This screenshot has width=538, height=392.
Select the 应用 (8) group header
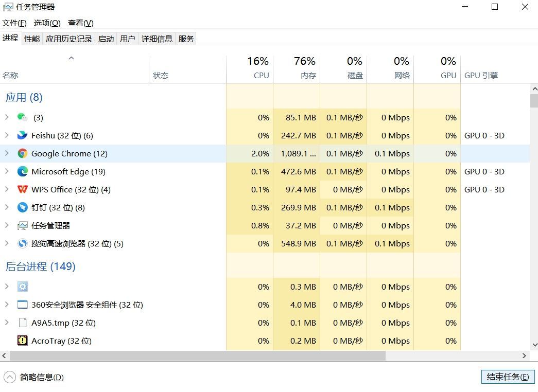coord(24,97)
